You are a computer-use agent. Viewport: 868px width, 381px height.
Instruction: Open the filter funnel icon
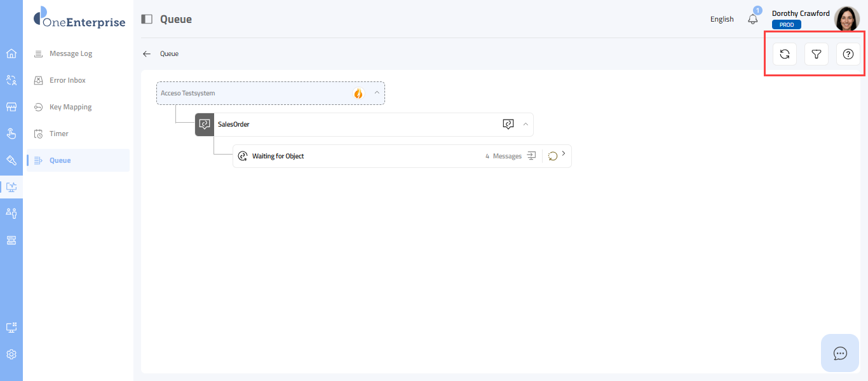click(817, 55)
